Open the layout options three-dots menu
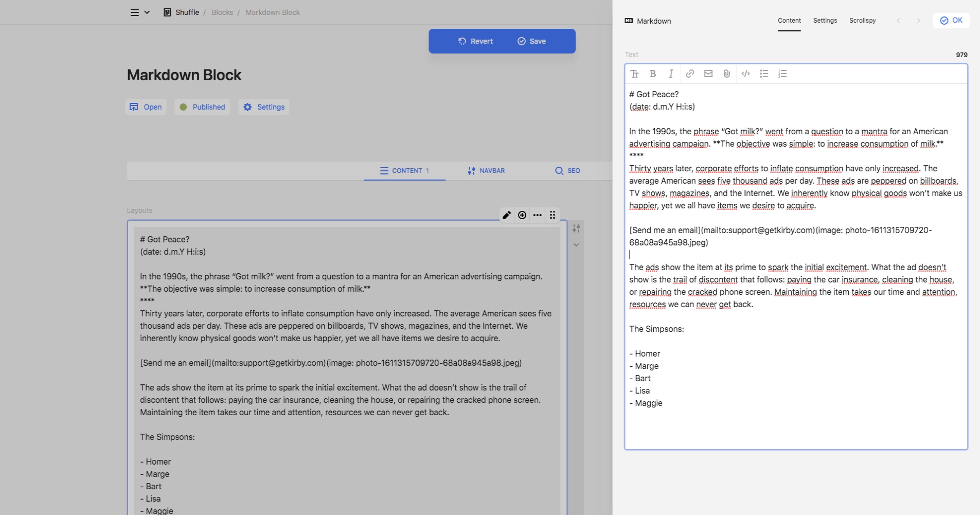Screen dimensions: 980x515 (537, 215)
